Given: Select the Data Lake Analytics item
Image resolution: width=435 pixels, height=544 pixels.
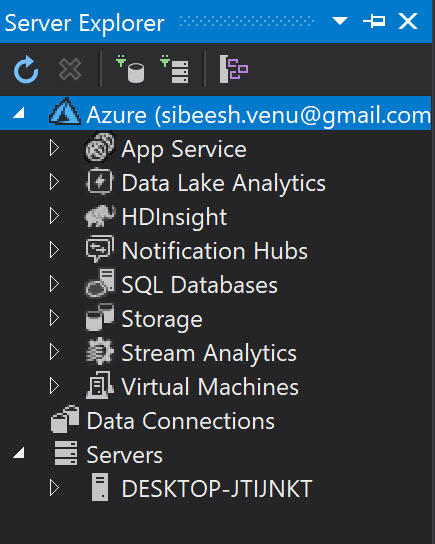Looking at the screenshot, I should [223, 182].
